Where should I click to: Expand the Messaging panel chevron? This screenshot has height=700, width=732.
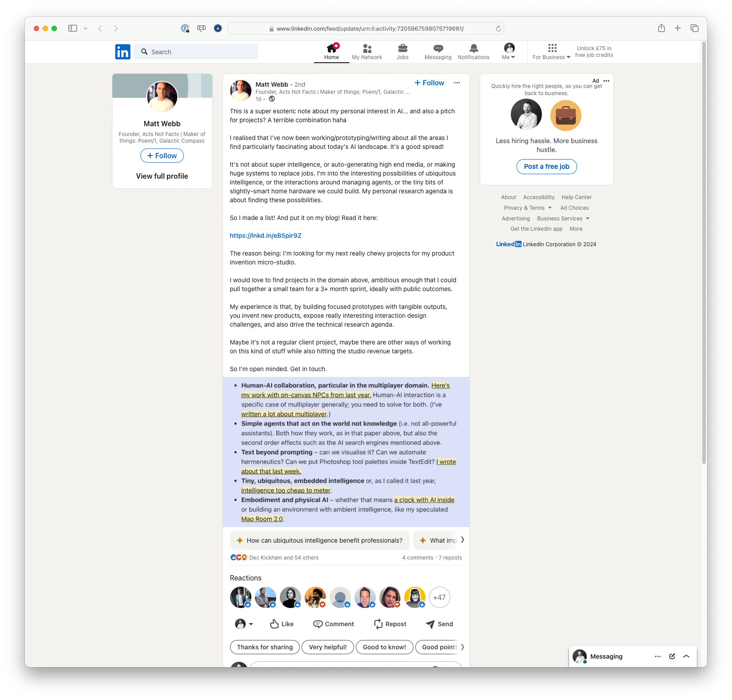686,656
